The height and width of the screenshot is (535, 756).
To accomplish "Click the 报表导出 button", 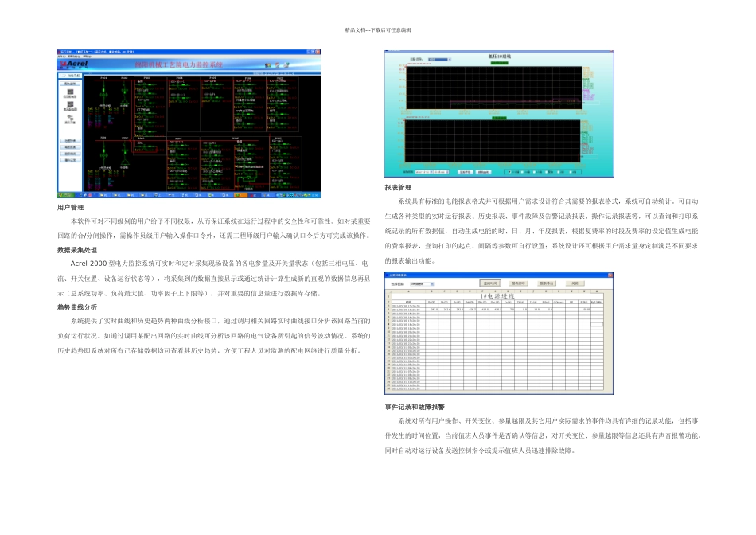I will (x=546, y=283).
